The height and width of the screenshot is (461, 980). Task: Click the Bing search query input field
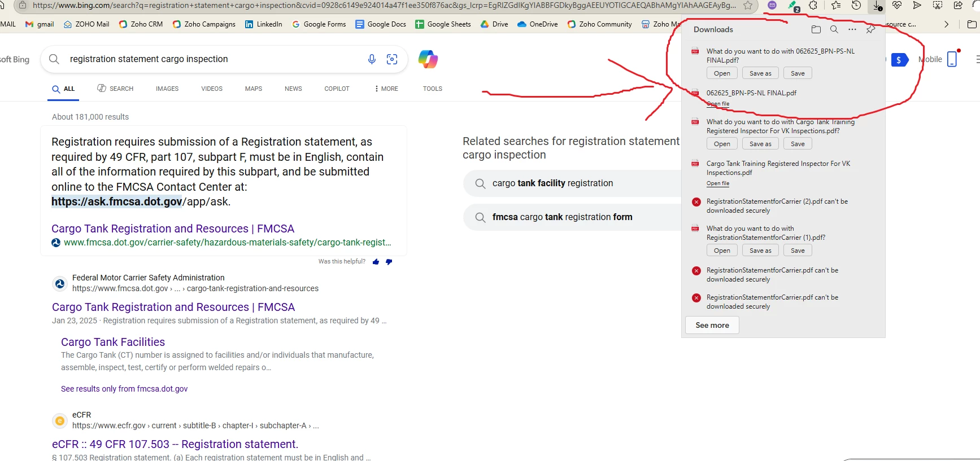click(x=215, y=59)
